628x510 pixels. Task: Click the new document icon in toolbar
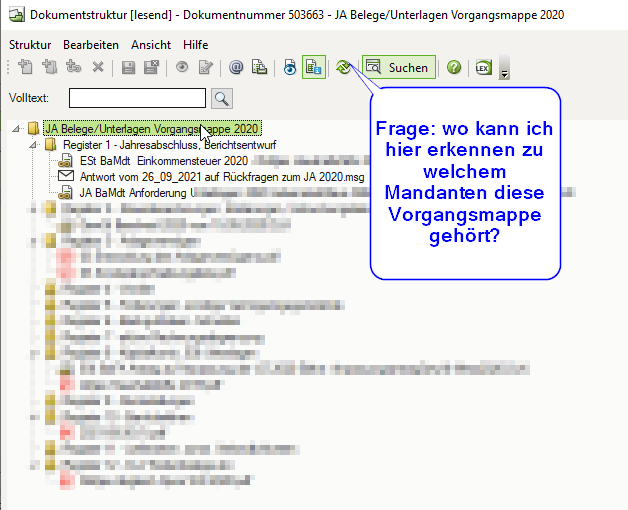26,67
